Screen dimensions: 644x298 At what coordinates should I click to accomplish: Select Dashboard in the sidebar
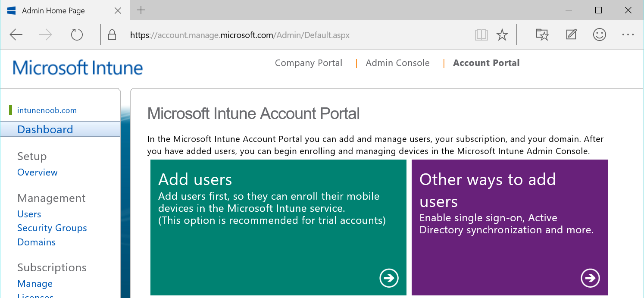point(60,129)
